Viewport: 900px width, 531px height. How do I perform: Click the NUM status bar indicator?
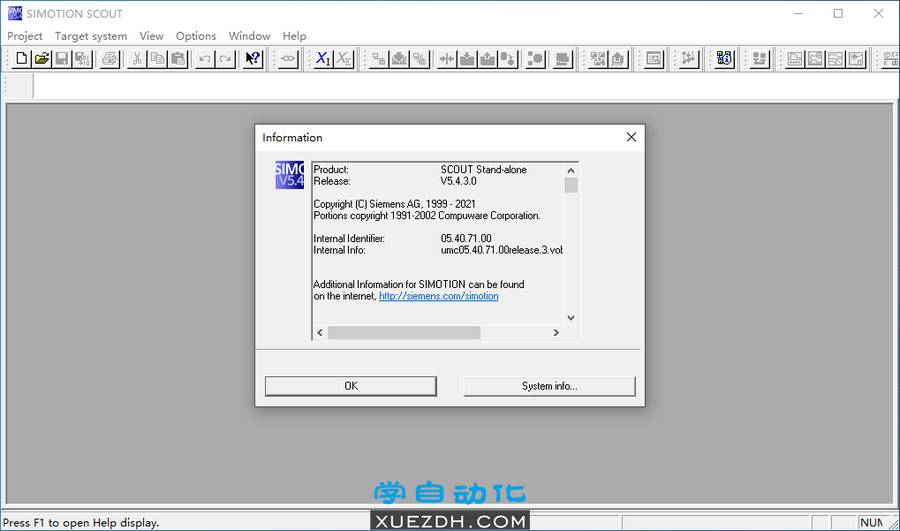871,522
